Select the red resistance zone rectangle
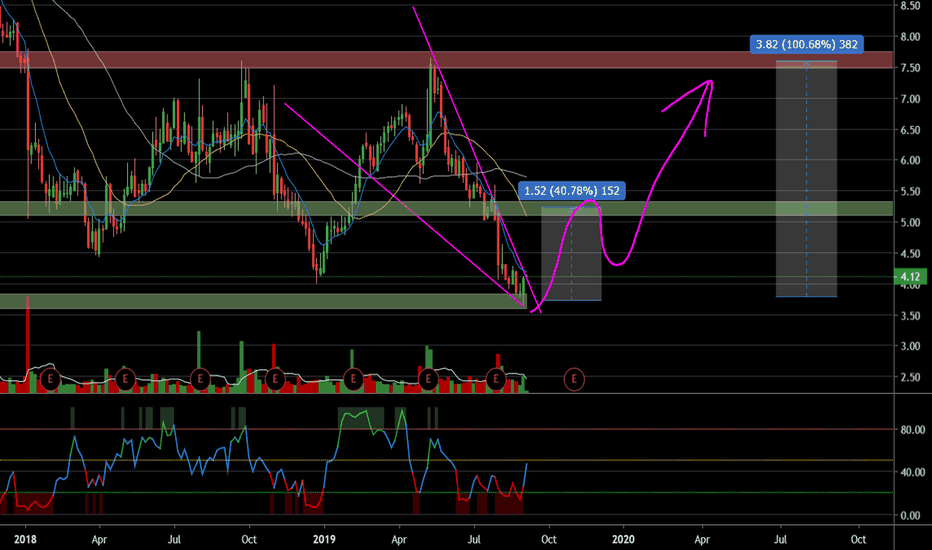Viewport: 932px width, 550px height. coord(446,59)
